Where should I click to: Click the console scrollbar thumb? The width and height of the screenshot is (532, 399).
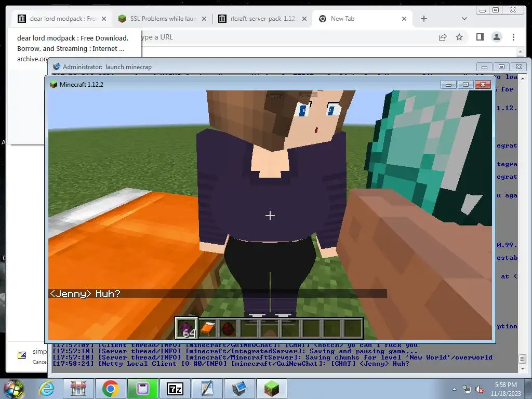click(x=523, y=358)
